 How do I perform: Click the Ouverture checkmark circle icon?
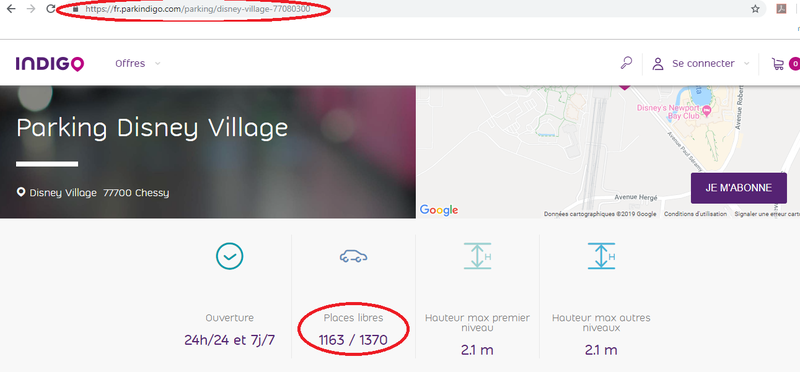[x=230, y=256]
